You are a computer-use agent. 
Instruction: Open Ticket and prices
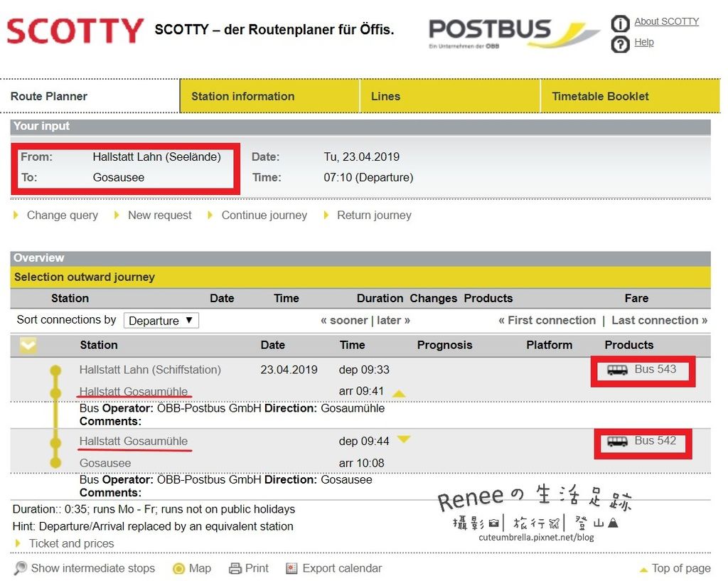[72, 543]
